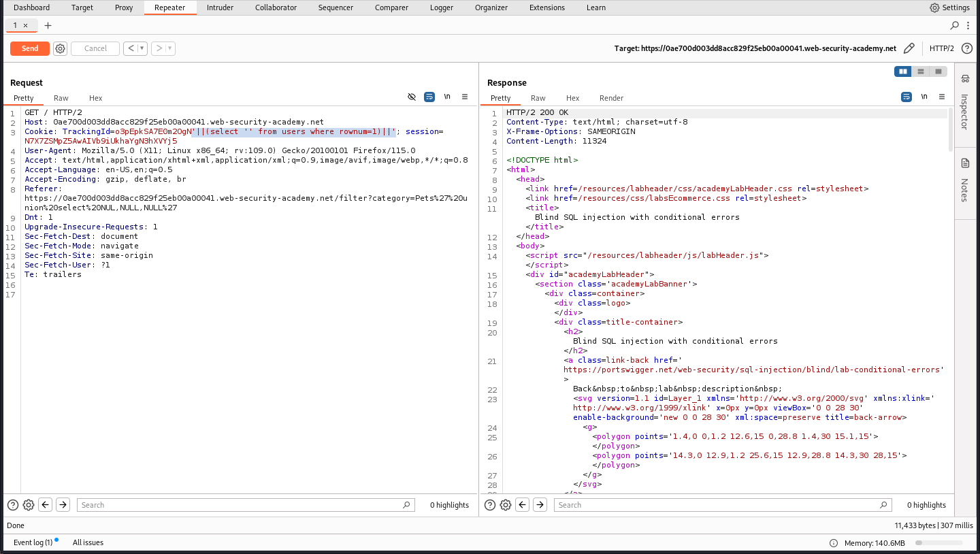Viewport: 980px width, 554px height.
Task: Click the orange Send button
Action: 30,48
